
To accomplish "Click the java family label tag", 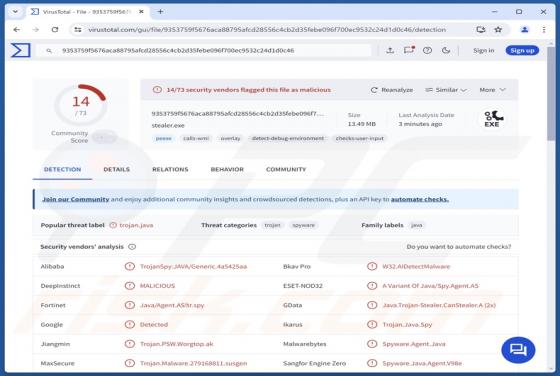I will pos(416,225).
